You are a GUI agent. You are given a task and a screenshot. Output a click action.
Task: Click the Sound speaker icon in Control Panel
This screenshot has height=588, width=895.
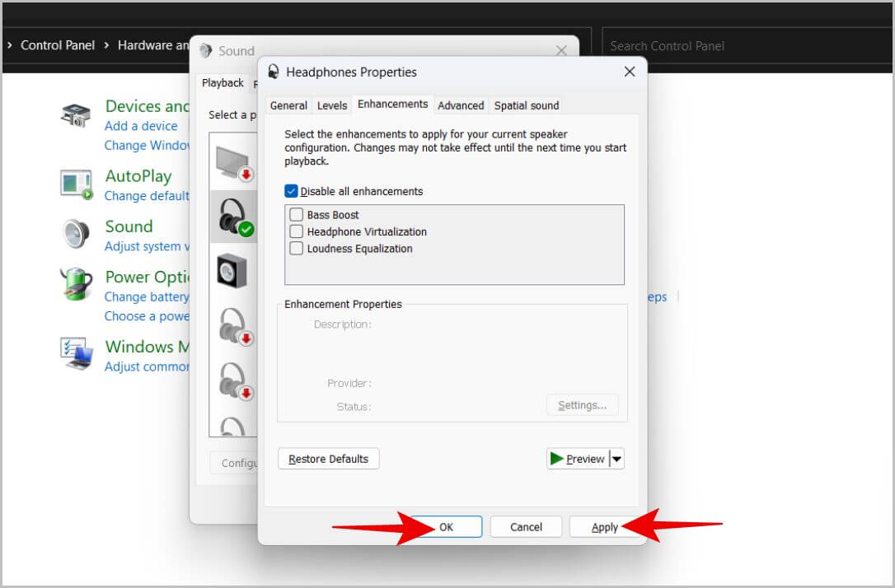click(x=76, y=234)
